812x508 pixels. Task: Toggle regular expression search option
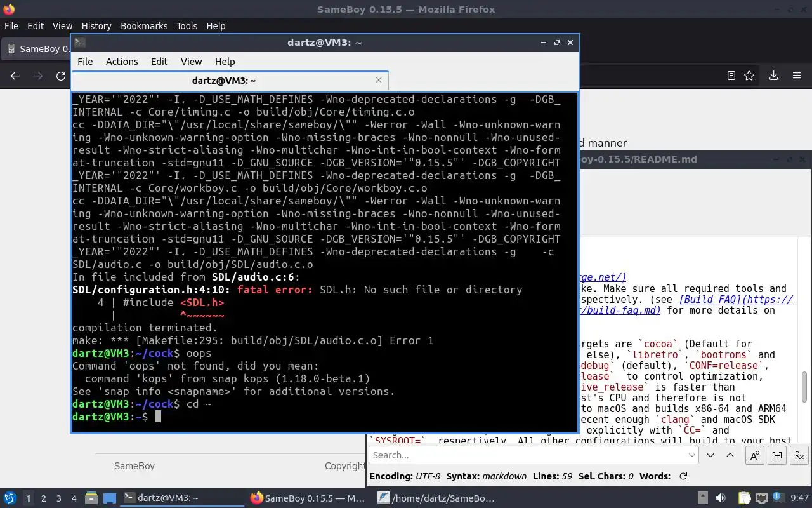point(799,455)
